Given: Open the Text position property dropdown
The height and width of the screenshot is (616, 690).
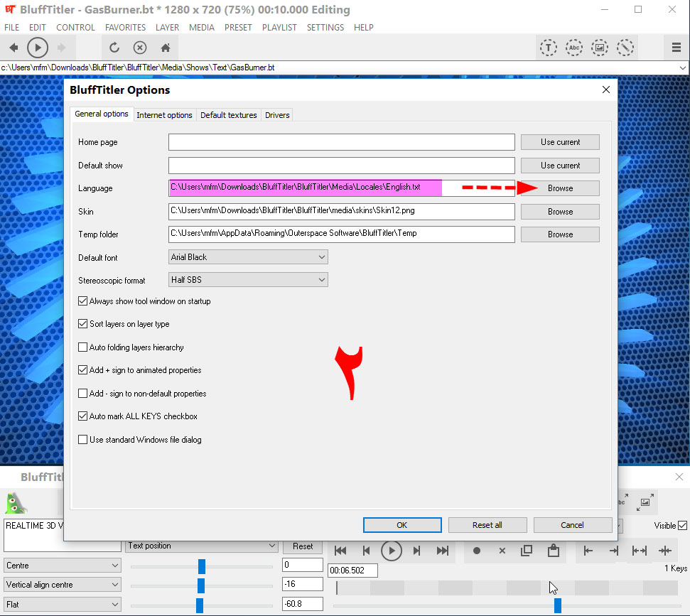Looking at the screenshot, I should [202, 546].
